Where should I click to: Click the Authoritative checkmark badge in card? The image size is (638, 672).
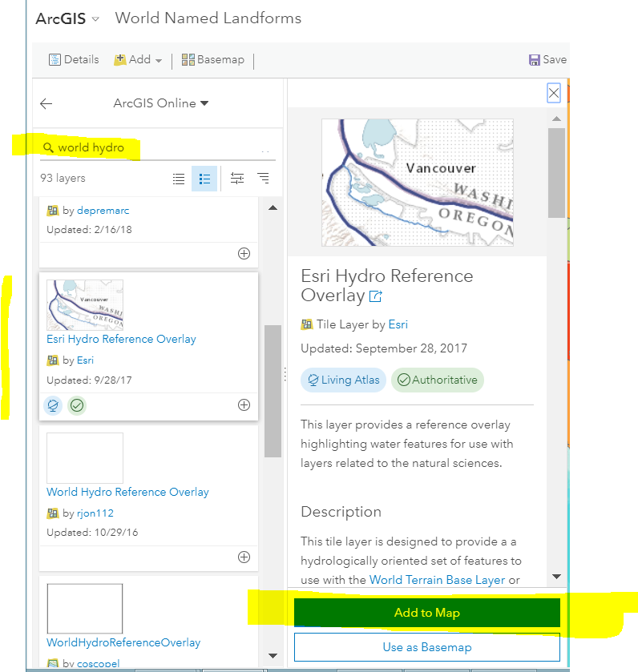pos(77,405)
